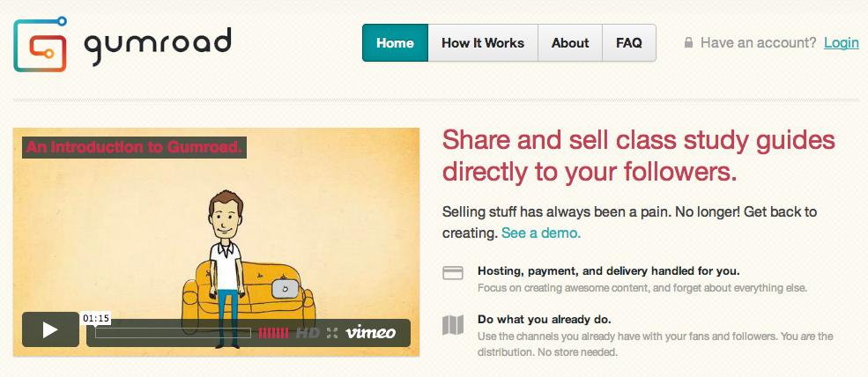Click the 01:15 timestamp label
868x377 pixels.
point(96,318)
